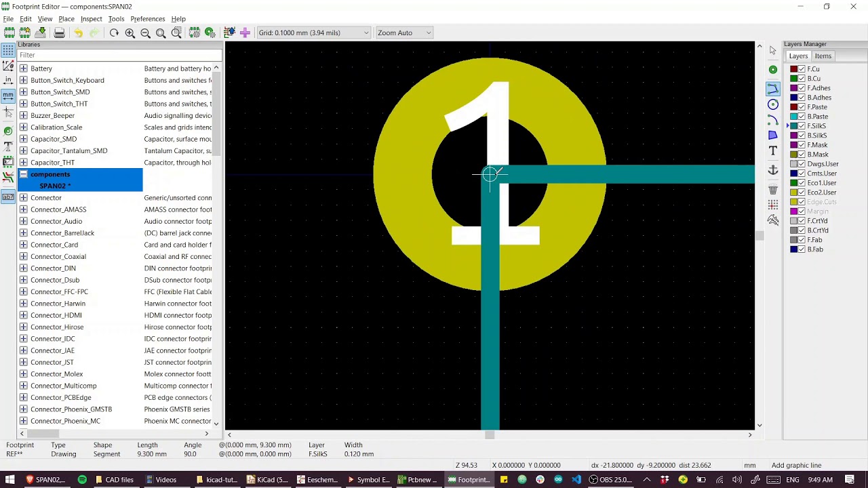Select the footprint anchor tool
This screenshot has width=868, height=488.
click(773, 170)
